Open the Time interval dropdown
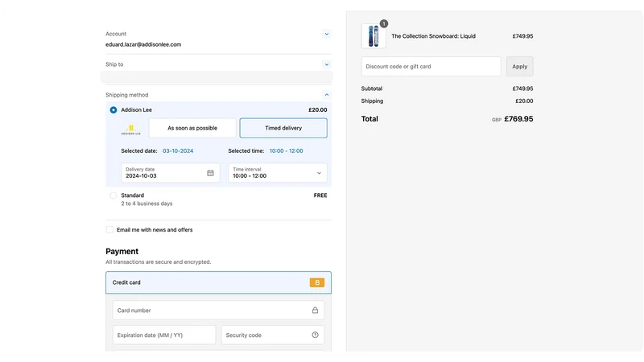This screenshot has height=362, width=644. (x=278, y=173)
